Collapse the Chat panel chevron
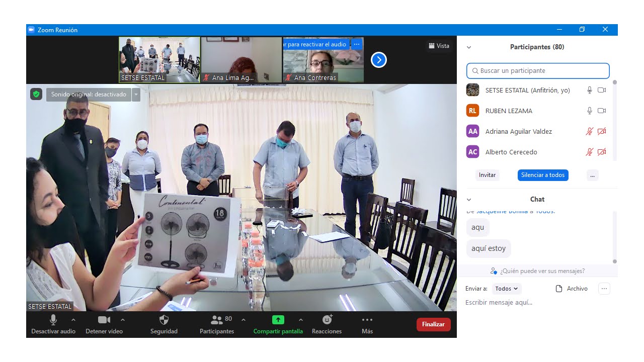 (469, 200)
